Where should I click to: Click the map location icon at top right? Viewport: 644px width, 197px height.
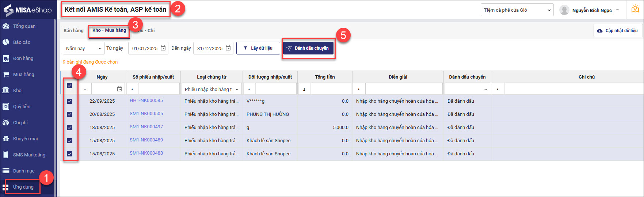coord(635,10)
